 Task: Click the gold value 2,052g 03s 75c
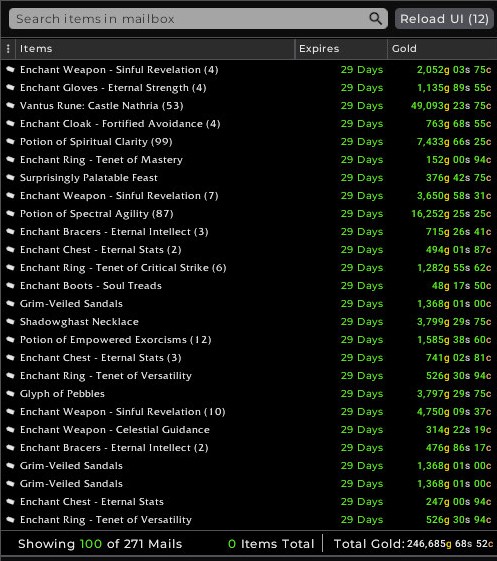454,69
